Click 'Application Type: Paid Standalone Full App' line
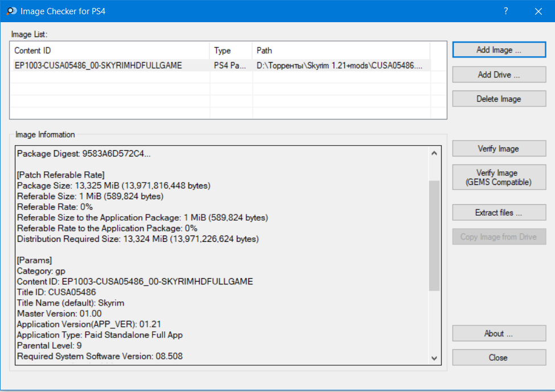Screen dimensions: 555x392 tap(100, 335)
